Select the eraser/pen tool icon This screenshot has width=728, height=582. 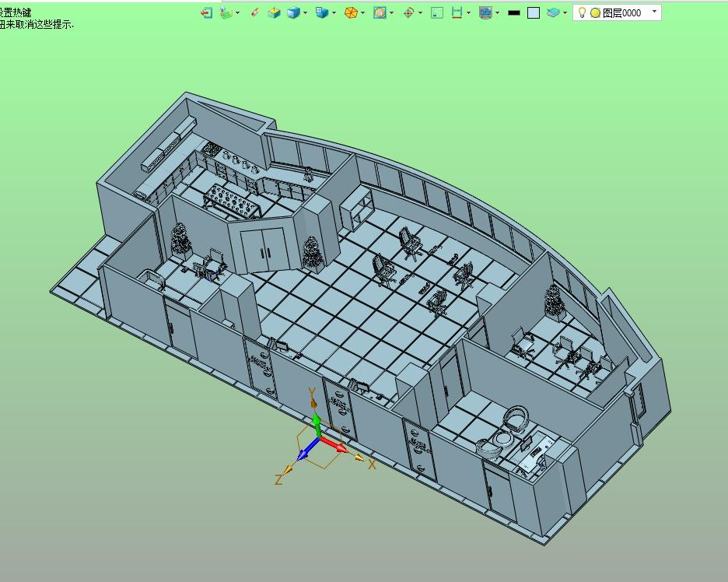(x=255, y=12)
